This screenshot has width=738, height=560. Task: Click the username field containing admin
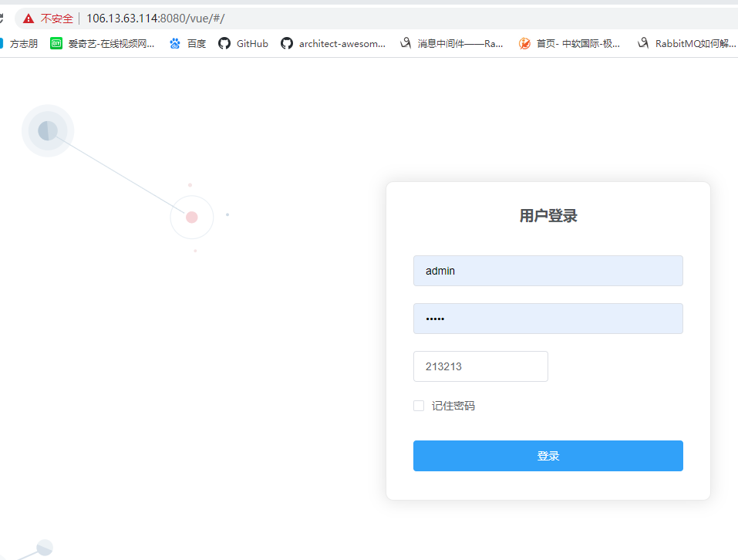tap(548, 271)
